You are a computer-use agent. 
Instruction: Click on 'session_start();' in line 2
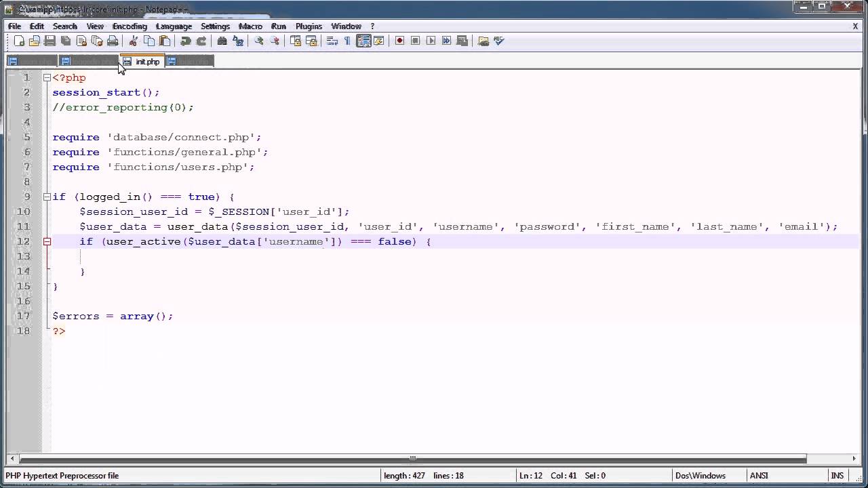click(106, 93)
